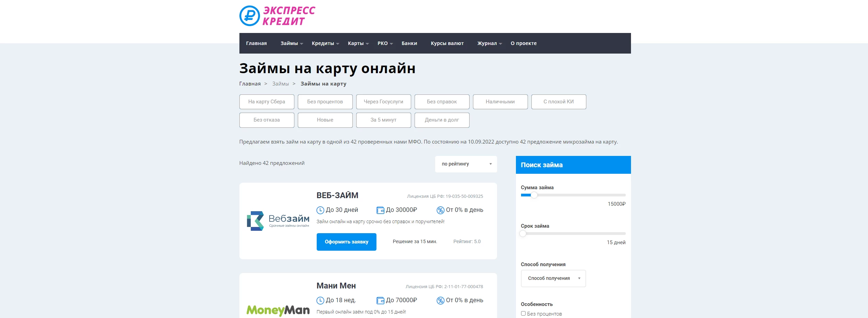The image size is (868, 318).
Task: Open the ВЕБ-ЗАЙМ offer title
Action: point(337,195)
